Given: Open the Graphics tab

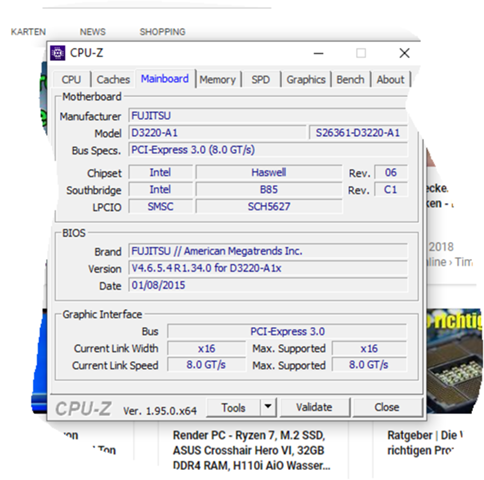Looking at the screenshot, I should 306,79.
